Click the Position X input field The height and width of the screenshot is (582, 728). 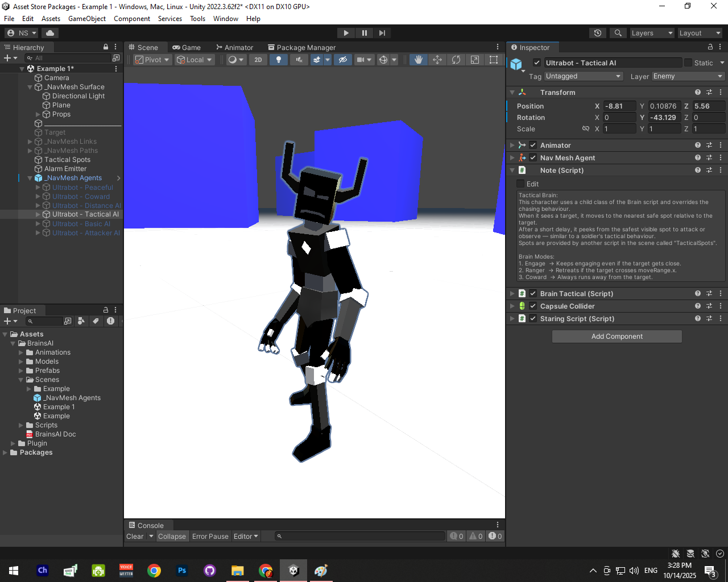[x=619, y=106]
